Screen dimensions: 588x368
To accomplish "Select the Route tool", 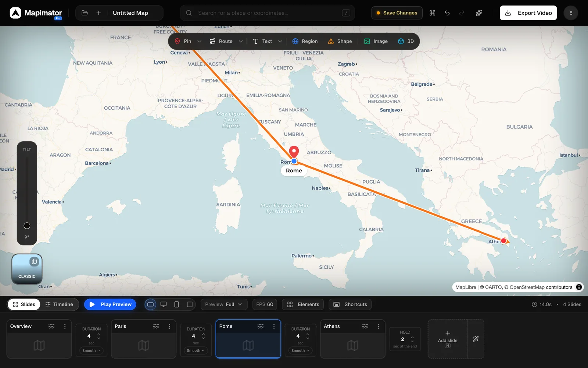I will tap(221, 41).
